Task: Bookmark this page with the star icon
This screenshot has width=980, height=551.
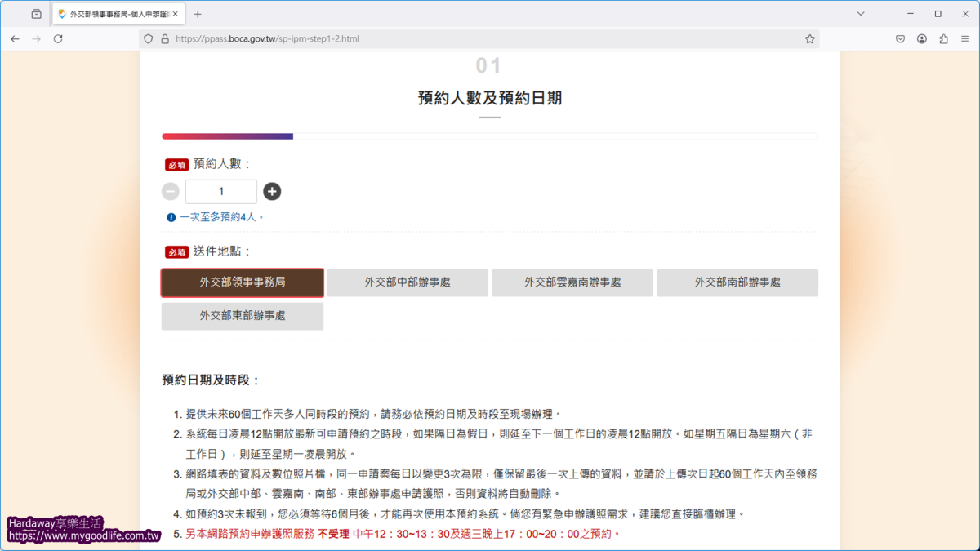Action: pos(809,38)
